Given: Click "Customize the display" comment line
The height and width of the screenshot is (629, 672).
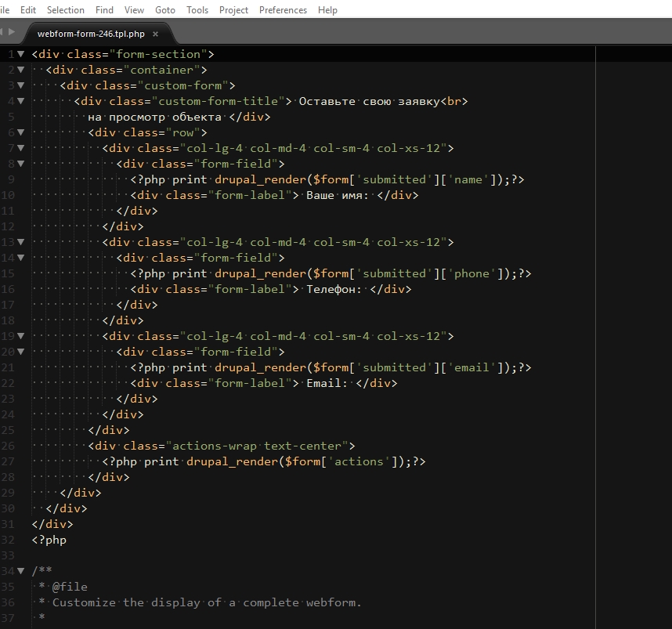Looking at the screenshot, I should pyautogui.click(x=207, y=602).
